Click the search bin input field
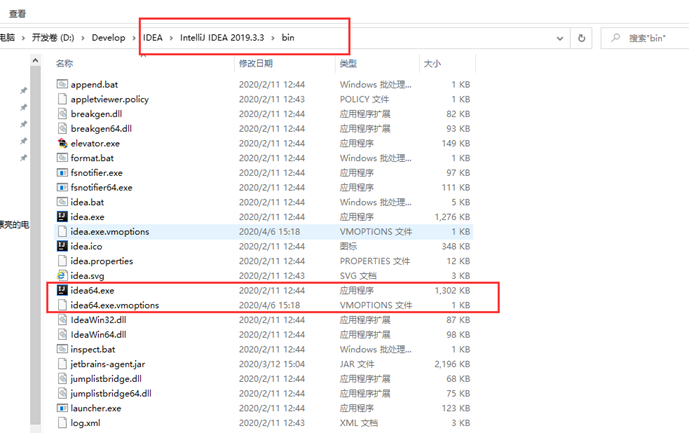The image size is (689, 433). point(647,38)
